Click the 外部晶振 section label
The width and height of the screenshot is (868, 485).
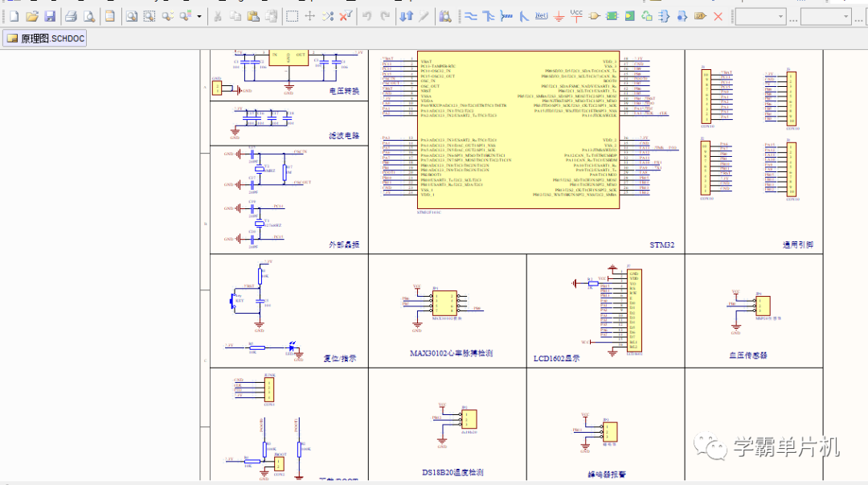344,245
